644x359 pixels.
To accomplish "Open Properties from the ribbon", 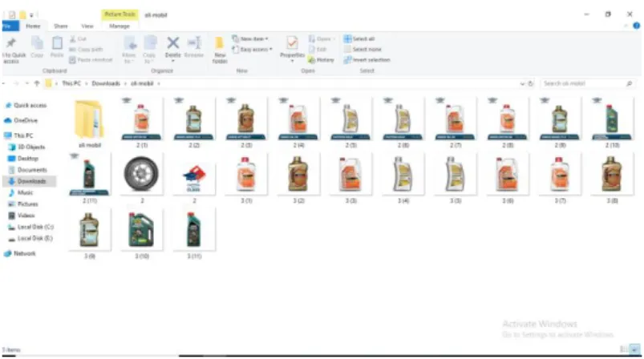I will click(292, 43).
